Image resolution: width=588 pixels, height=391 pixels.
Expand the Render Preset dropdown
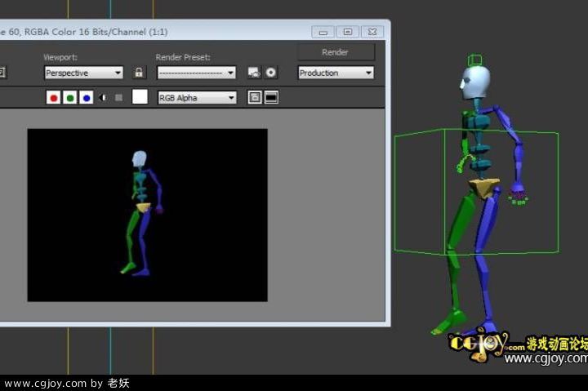196,73
